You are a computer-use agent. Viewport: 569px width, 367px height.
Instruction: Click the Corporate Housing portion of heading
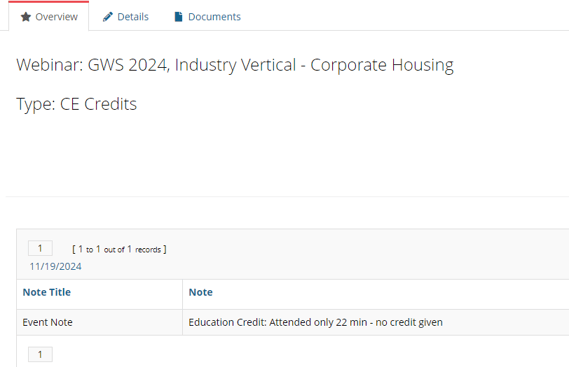pos(382,65)
